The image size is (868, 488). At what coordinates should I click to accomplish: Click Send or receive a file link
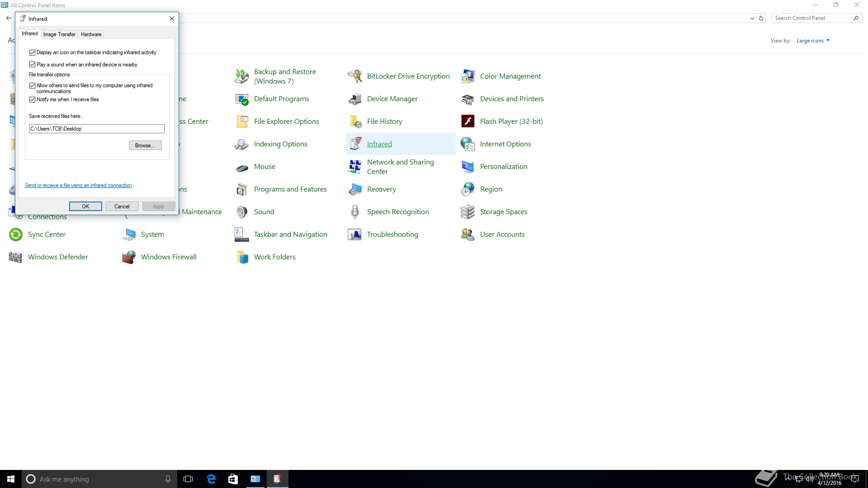click(x=78, y=185)
